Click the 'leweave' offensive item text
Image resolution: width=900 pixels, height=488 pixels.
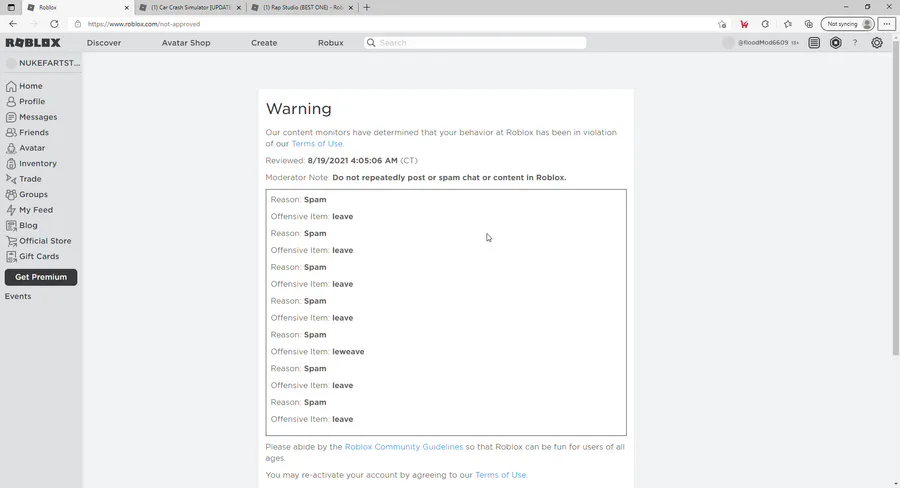click(x=348, y=351)
